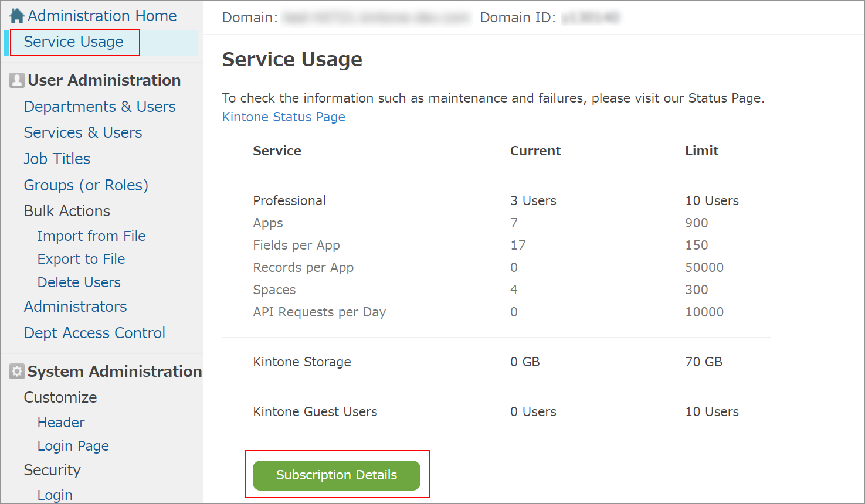
Task: Open the Login Page customization settings
Action: point(73,445)
